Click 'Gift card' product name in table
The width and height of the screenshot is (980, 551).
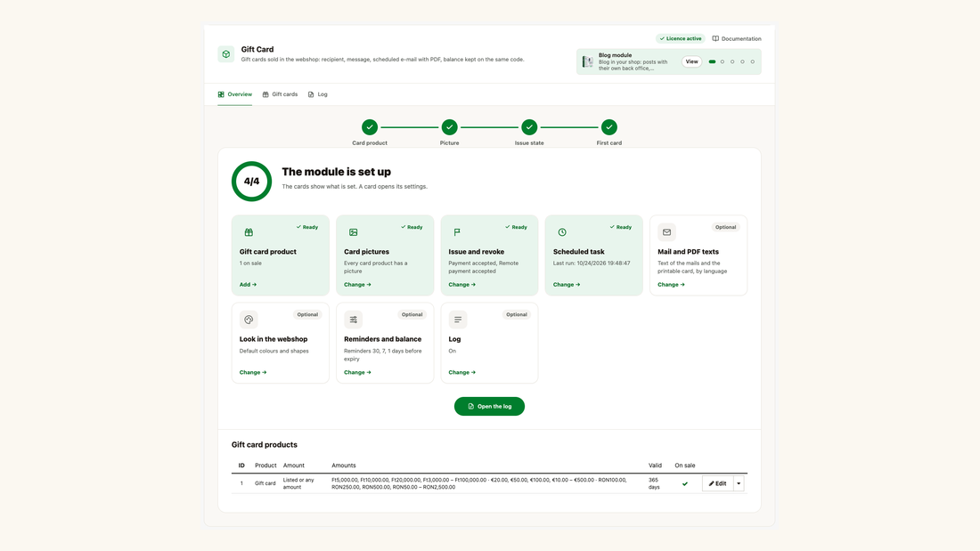[265, 483]
